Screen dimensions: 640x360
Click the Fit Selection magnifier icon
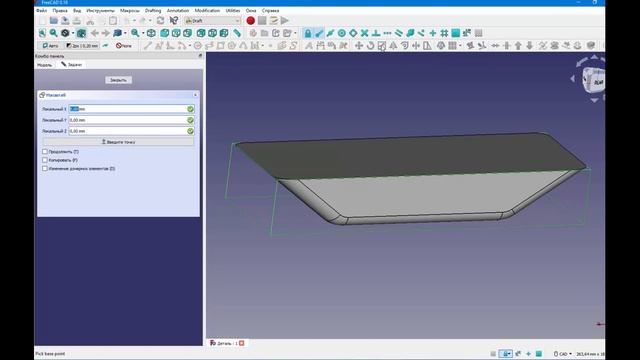point(53,33)
